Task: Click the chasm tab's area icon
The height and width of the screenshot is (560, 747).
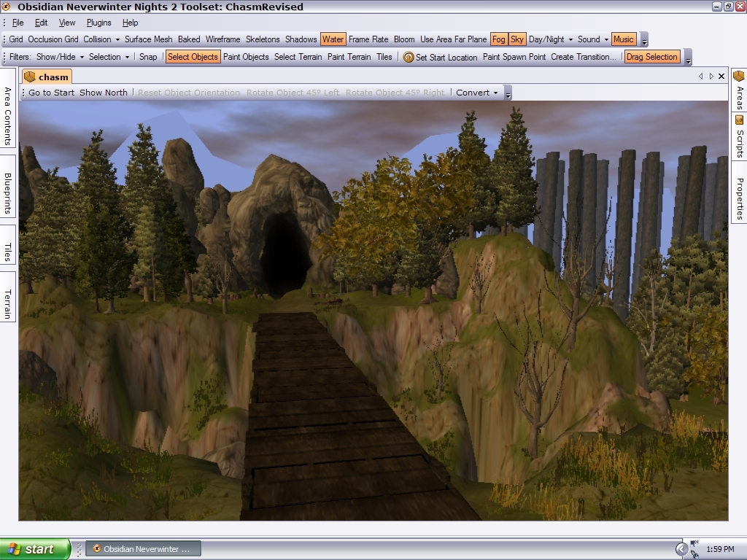Action: [30, 77]
